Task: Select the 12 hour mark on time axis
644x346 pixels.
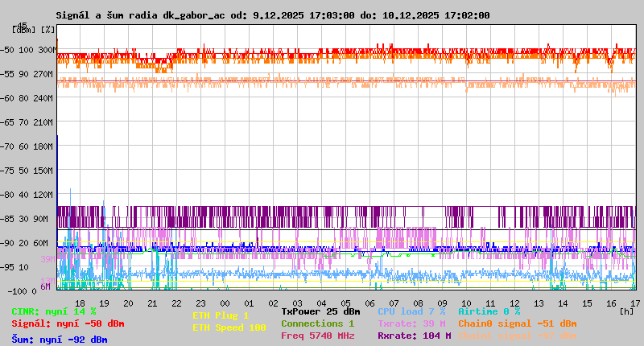Action: point(514,303)
